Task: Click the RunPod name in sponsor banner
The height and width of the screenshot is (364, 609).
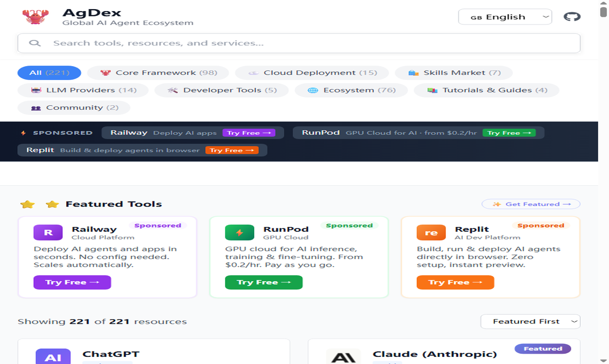Action: [x=321, y=133]
